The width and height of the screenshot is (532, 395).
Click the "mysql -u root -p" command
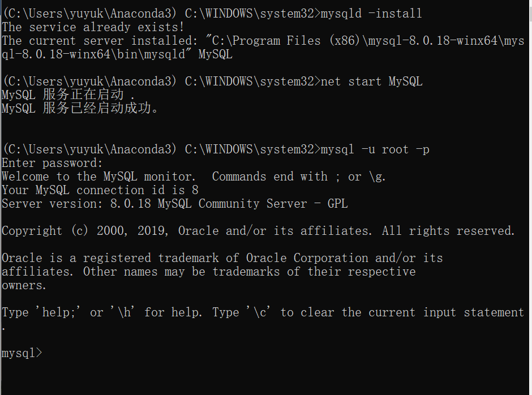(375, 149)
